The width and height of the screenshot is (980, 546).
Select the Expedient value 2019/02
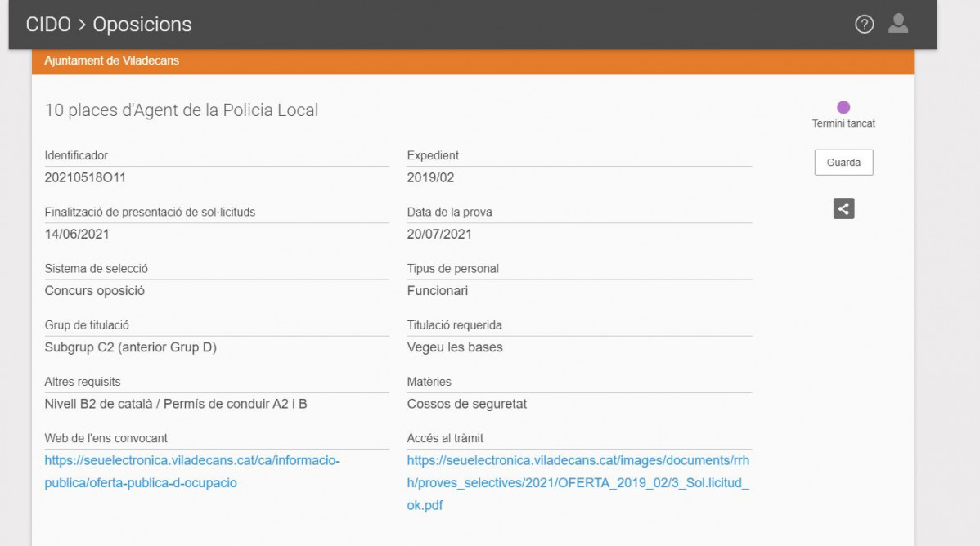pyautogui.click(x=430, y=177)
